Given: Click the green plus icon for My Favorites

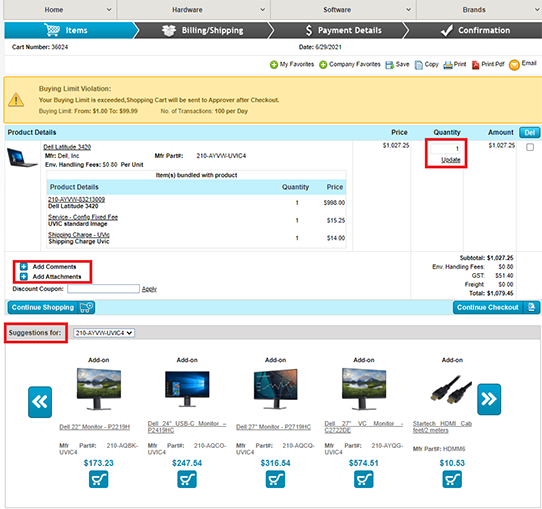Looking at the screenshot, I should click(x=274, y=65).
